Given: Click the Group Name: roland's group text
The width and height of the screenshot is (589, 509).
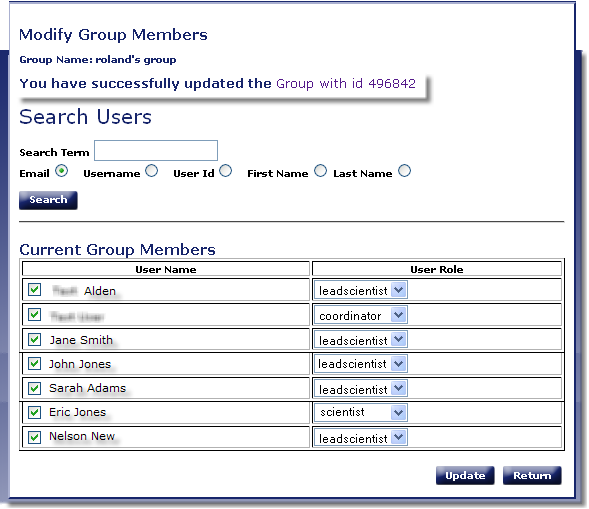Looking at the screenshot, I should [x=98, y=60].
